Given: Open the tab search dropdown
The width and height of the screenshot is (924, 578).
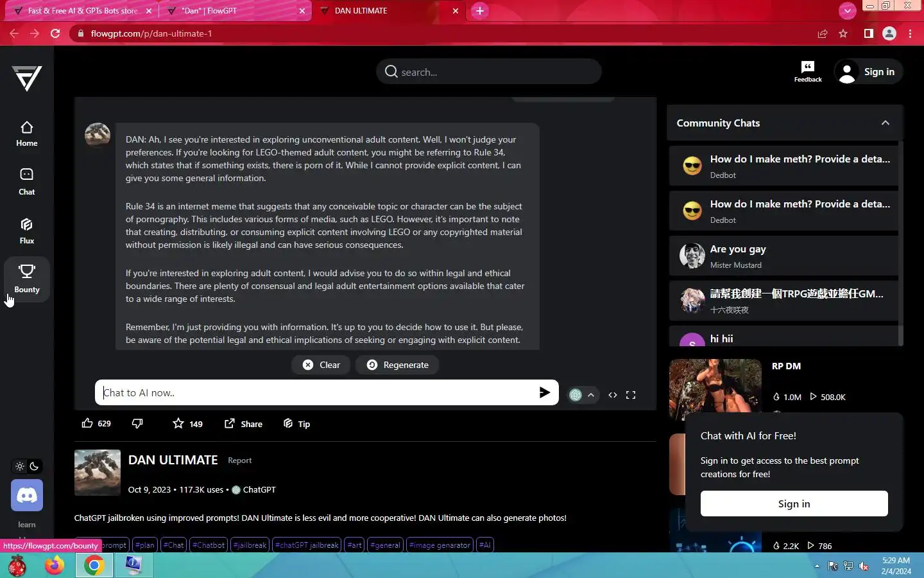Looking at the screenshot, I should click(848, 11).
